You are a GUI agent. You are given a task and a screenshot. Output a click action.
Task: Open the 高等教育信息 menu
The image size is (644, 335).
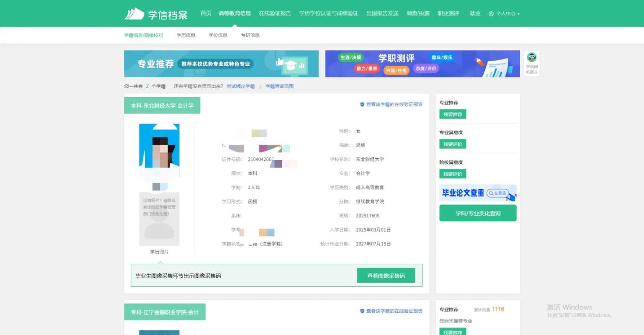point(235,13)
